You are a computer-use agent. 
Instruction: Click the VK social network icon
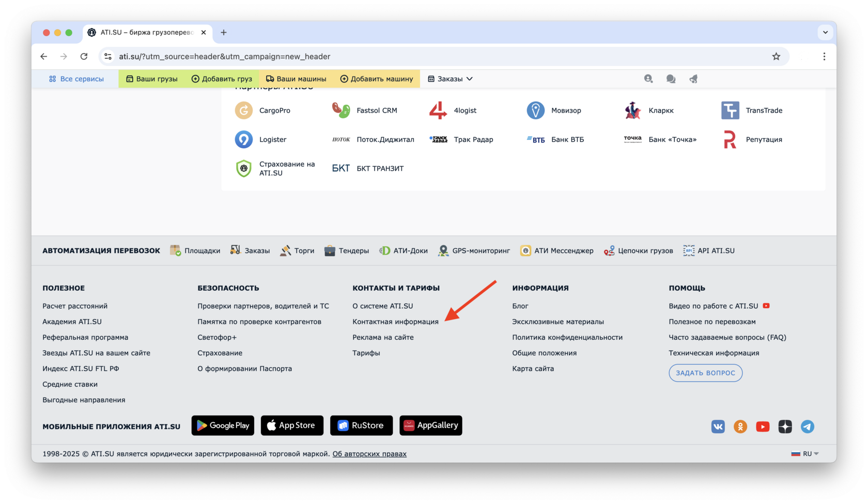click(718, 427)
